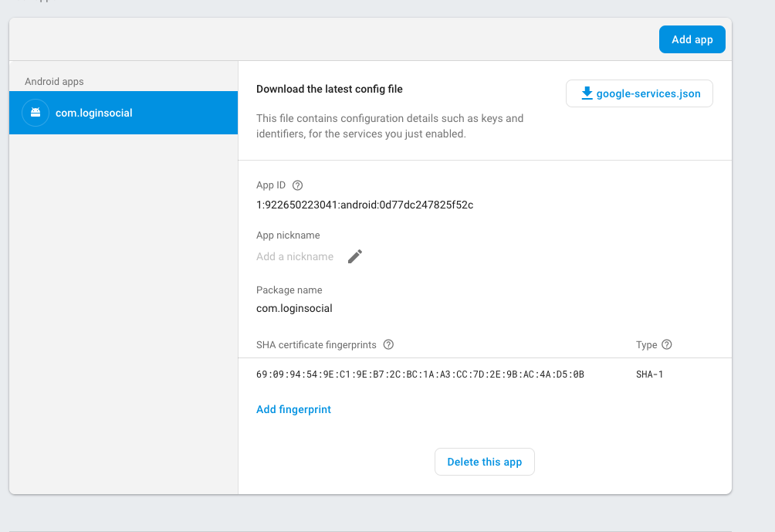The image size is (775, 532).
Task: Click the SHA-1 type label
Action: pyautogui.click(x=649, y=374)
